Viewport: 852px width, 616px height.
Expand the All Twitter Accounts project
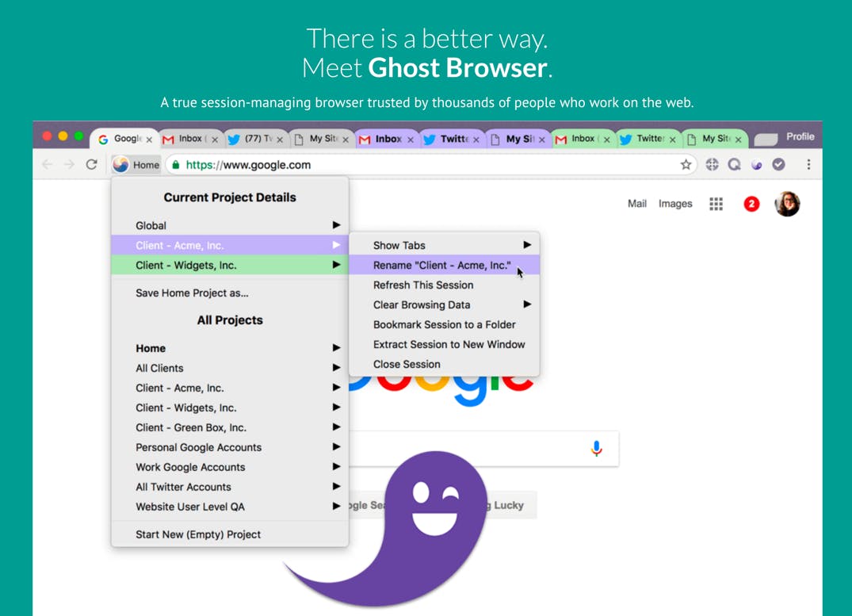click(x=230, y=487)
